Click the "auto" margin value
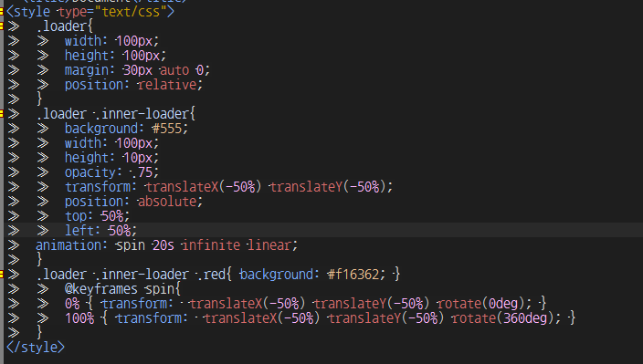Viewport: 643px width, 364px height. [x=174, y=70]
